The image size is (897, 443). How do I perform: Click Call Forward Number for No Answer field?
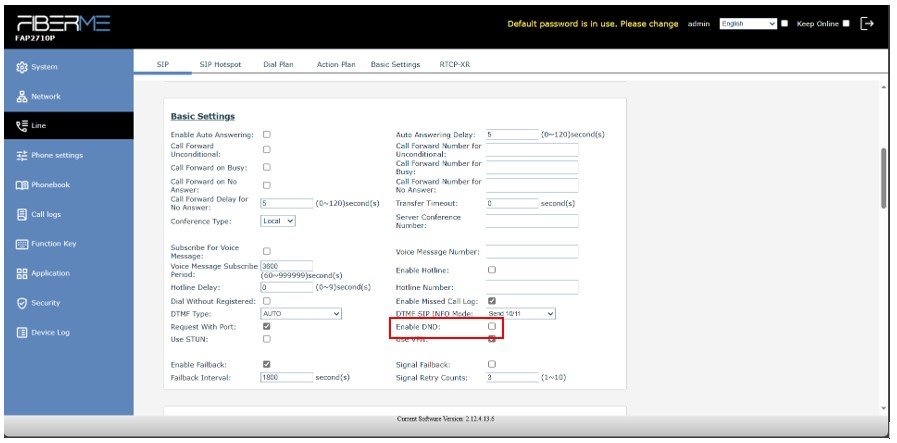[x=532, y=185]
